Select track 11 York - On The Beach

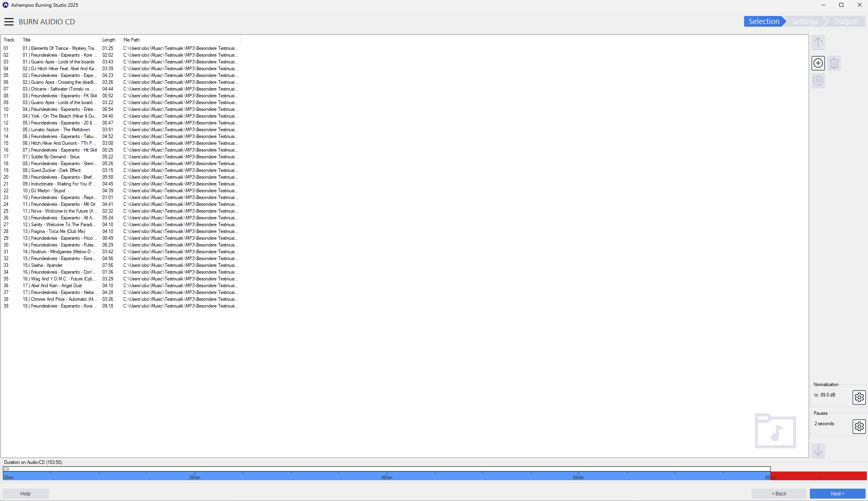[120, 116]
